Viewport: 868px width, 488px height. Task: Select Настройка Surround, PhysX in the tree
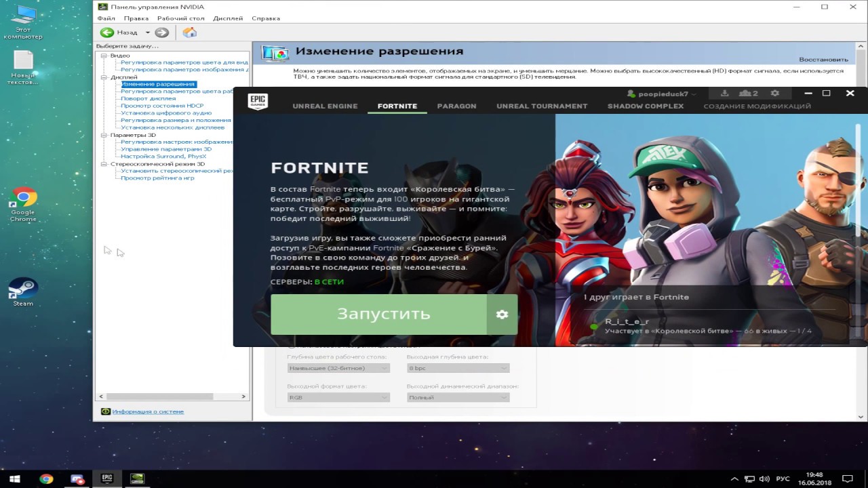163,157
